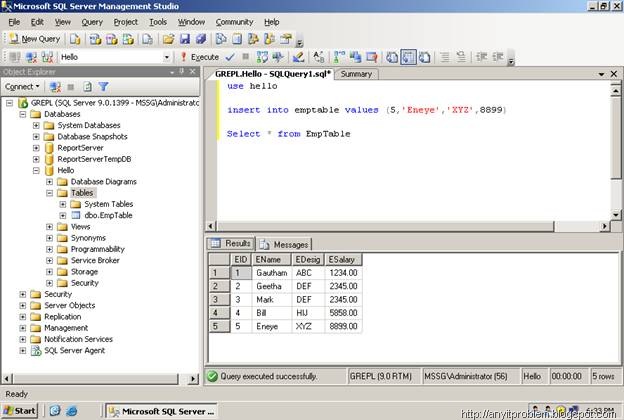The width and height of the screenshot is (624, 420).
Task: Select the Service Broker folder
Action: pos(95,260)
